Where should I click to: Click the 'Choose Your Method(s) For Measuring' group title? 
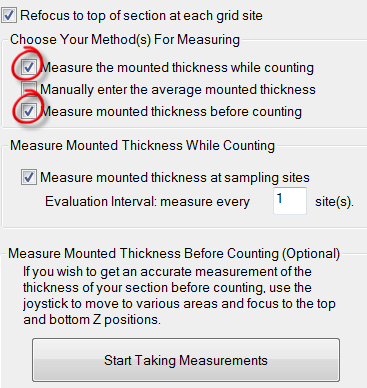coord(125,40)
